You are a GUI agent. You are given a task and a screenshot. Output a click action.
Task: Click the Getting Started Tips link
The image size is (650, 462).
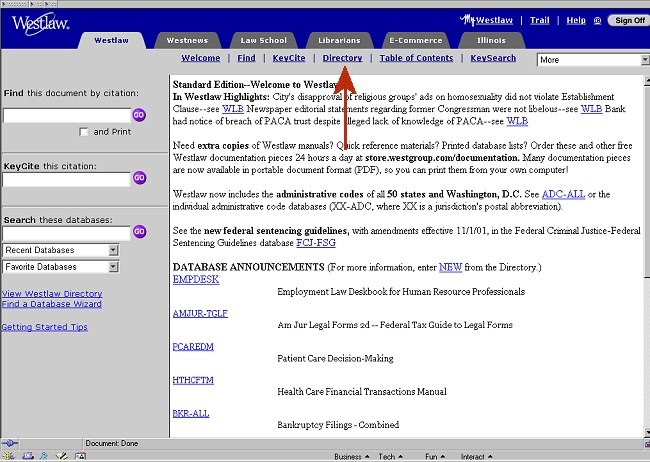coord(44,327)
